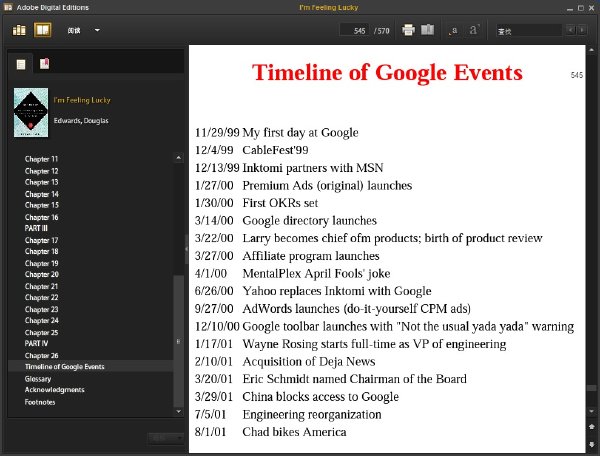Open Chapter 24 in contents
Viewport: 600px width, 456px height.
click(41, 321)
